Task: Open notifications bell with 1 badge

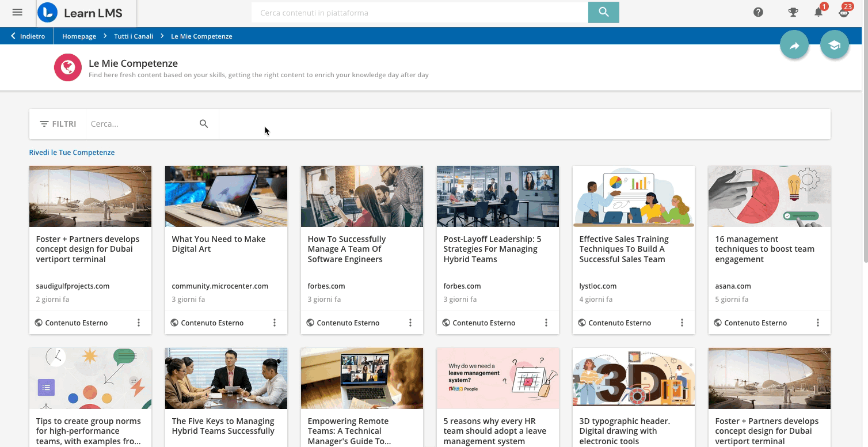Action: click(818, 12)
